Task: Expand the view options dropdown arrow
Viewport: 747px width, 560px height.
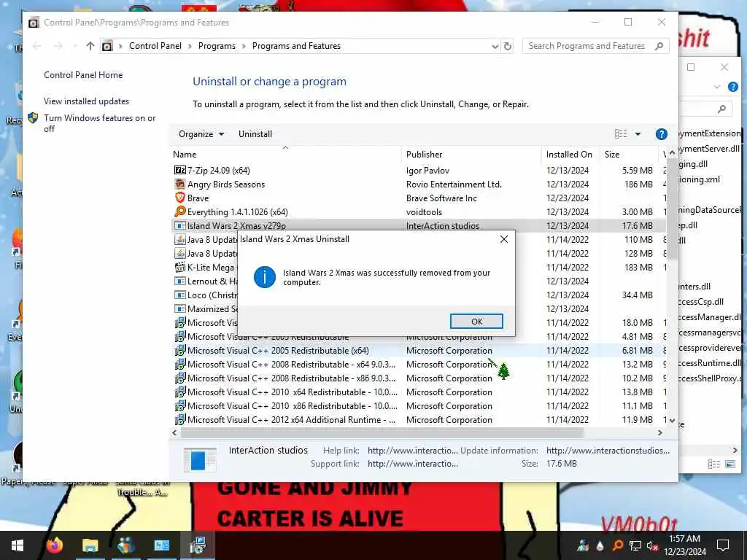Action: pyautogui.click(x=638, y=134)
